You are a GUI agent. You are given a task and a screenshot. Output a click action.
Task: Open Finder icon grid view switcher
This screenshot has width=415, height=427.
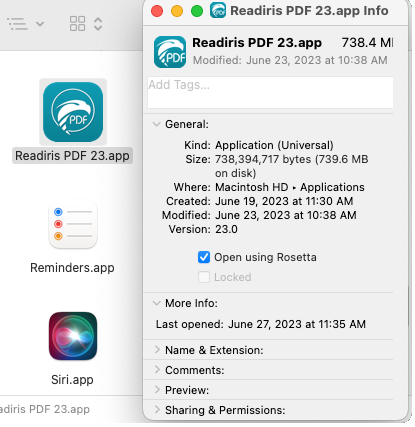coord(77,24)
